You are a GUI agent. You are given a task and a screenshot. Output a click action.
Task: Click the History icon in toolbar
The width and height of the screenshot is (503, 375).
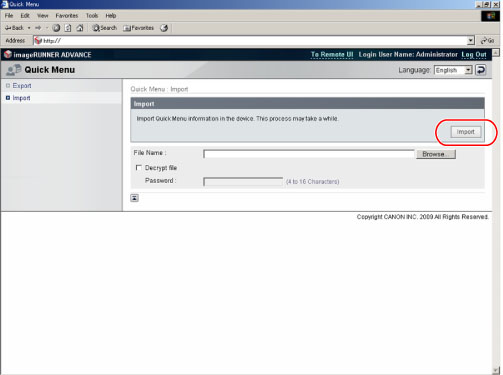pos(164,28)
